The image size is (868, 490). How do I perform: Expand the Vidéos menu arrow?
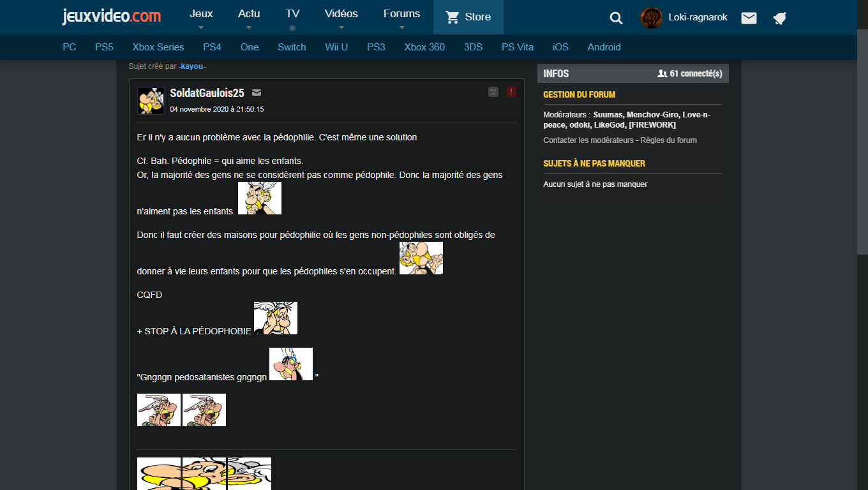coord(341,28)
